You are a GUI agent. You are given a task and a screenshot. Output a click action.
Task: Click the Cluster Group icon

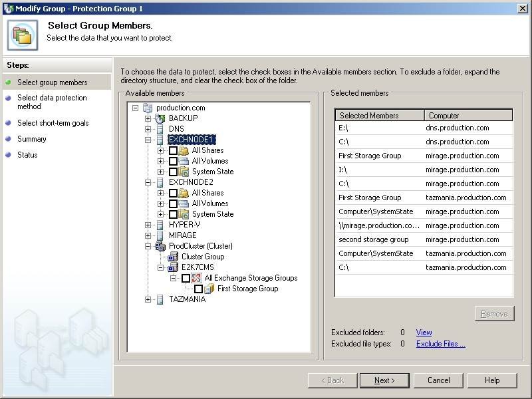(173, 257)
